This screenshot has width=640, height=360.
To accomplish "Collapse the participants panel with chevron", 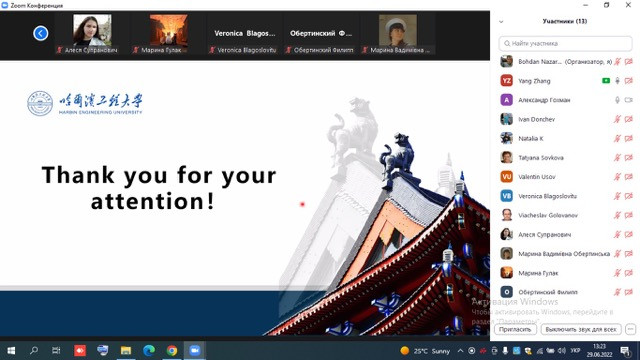I will pyautogui.click(x=501, y=22).
